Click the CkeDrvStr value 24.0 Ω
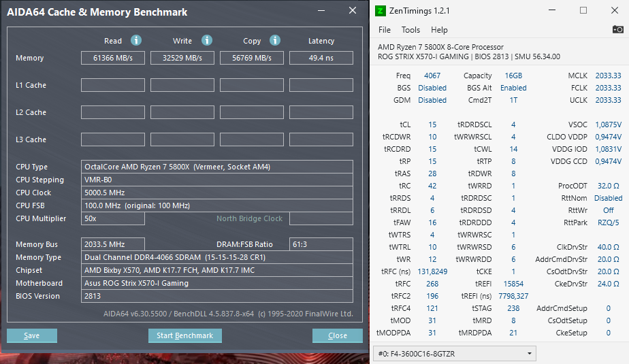629x364 pixels. [x=608, y=284]
